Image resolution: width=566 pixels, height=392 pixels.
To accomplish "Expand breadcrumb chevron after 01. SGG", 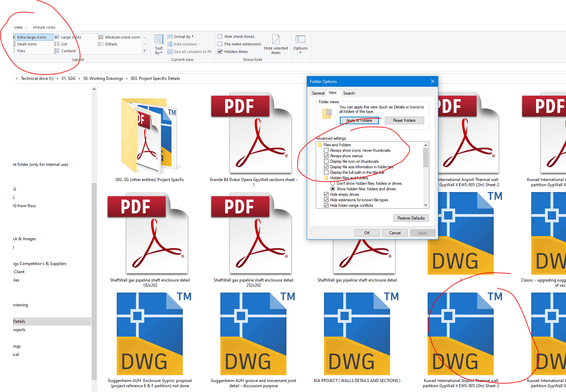I will point(80,78).
